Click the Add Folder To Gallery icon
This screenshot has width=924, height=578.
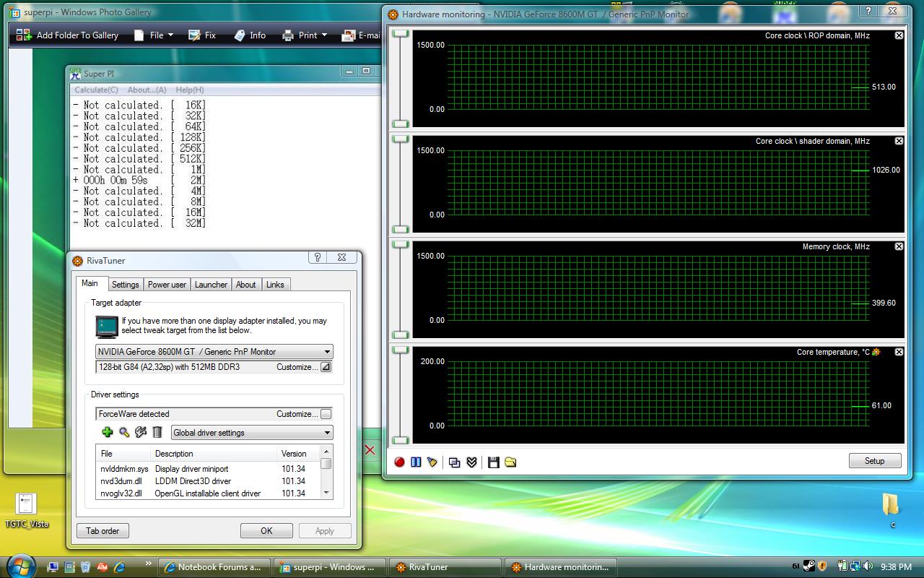pyautogui.click(x=25, y=35)
